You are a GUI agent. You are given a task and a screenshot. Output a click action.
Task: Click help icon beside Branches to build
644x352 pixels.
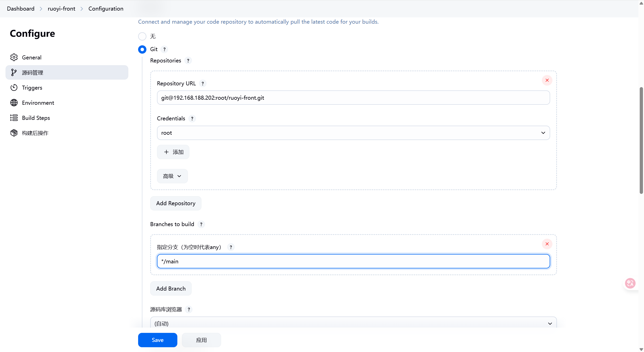(x=201, y=224)
